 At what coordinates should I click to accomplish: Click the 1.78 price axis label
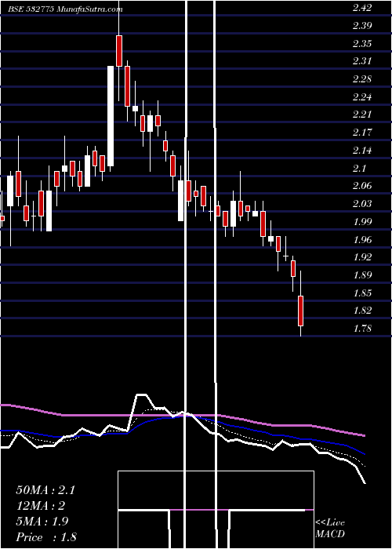pyautogui.click(x=362, y=329)
